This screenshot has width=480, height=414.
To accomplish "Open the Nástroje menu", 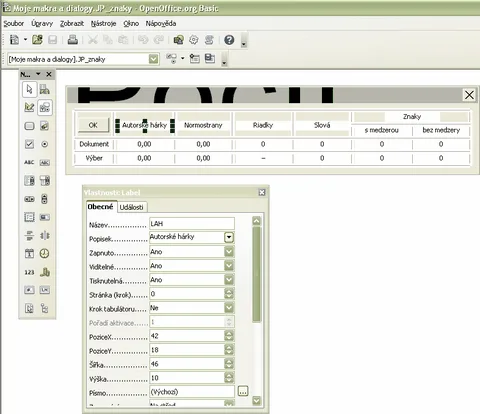I will coord(103,24).
